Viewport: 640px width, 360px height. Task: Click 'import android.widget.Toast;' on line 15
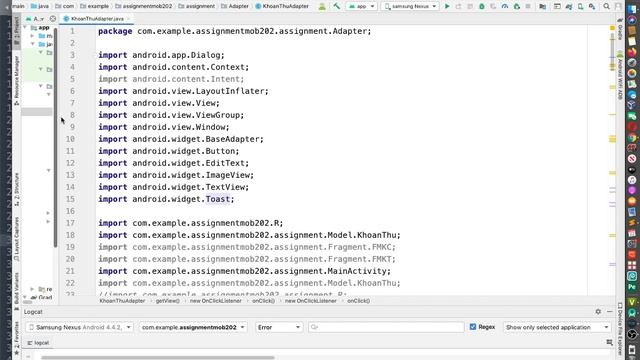coord(166,199)
